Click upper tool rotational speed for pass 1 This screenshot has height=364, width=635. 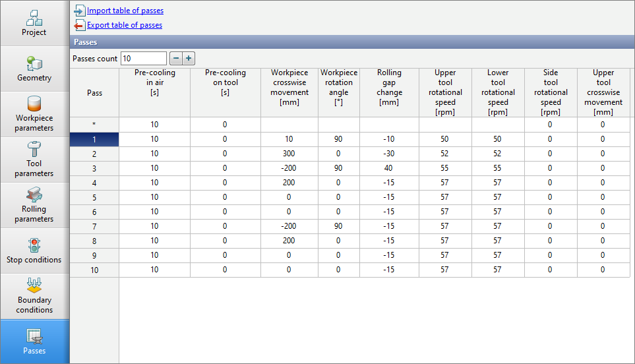pos(445,139)
